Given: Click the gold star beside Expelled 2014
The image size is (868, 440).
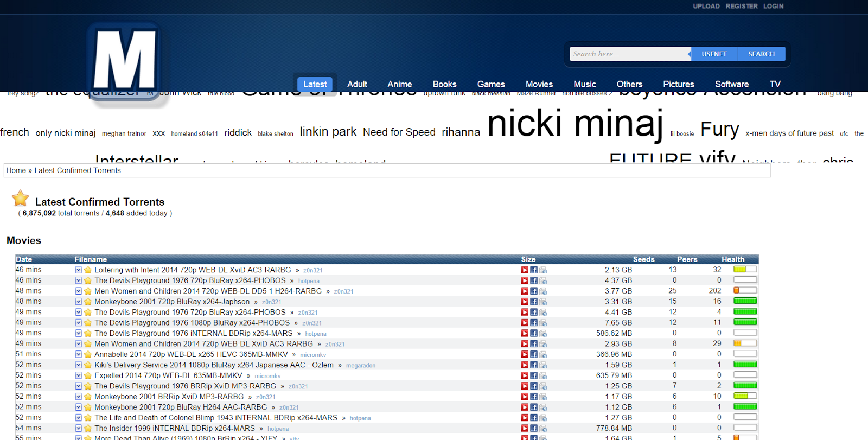Looking at the screenshot, I should (88, 375).
